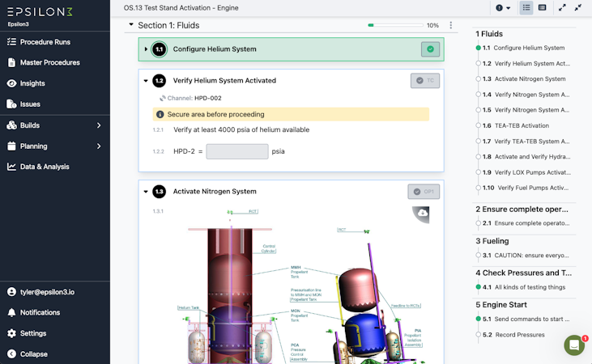The image size is (592, 364).
Task: Click step number badge 1.2
Action: click(160, 81)
